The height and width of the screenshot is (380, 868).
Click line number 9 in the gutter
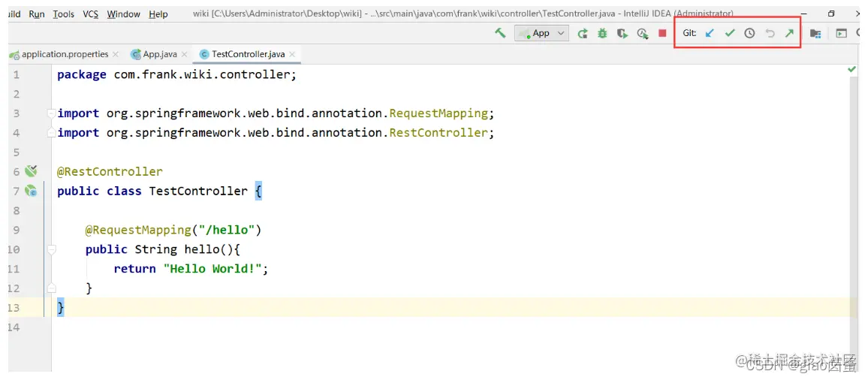click(x=16, y=230)
